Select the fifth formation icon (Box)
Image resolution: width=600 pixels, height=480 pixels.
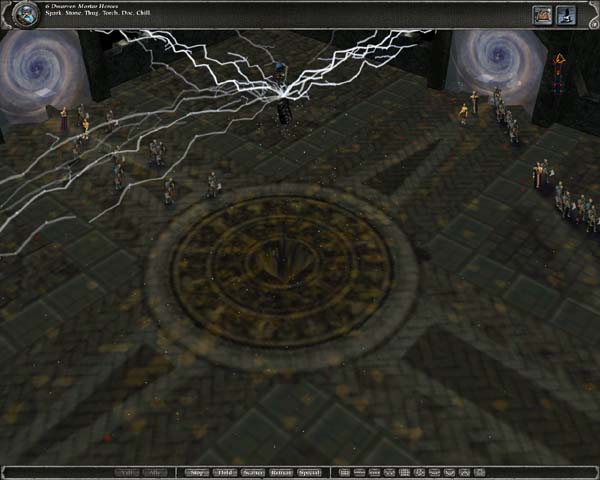tap(404, 473)
